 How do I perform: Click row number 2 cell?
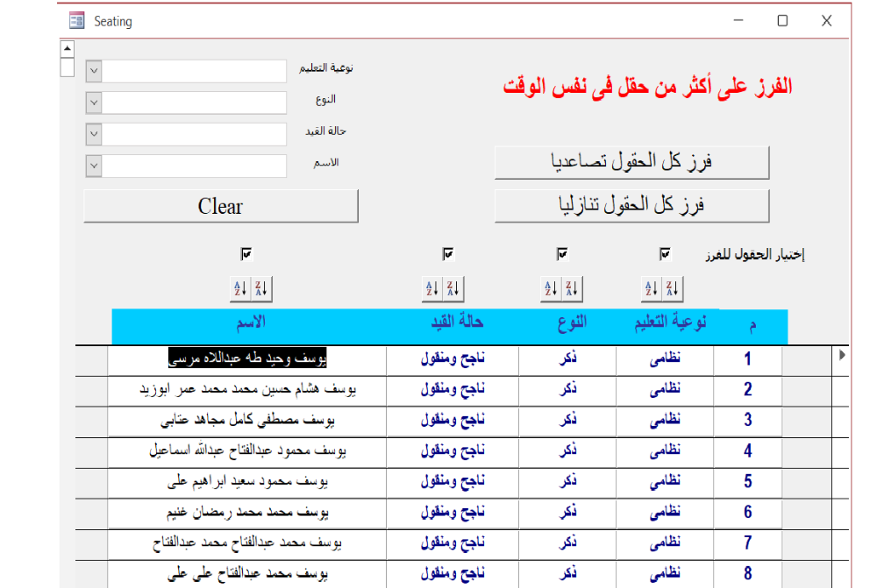747,391
